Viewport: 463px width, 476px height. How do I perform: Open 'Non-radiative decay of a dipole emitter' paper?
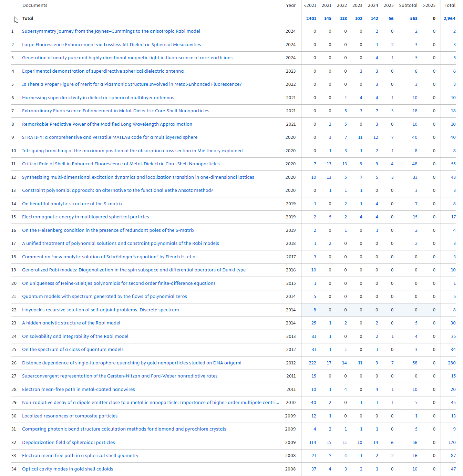[151, 403]
